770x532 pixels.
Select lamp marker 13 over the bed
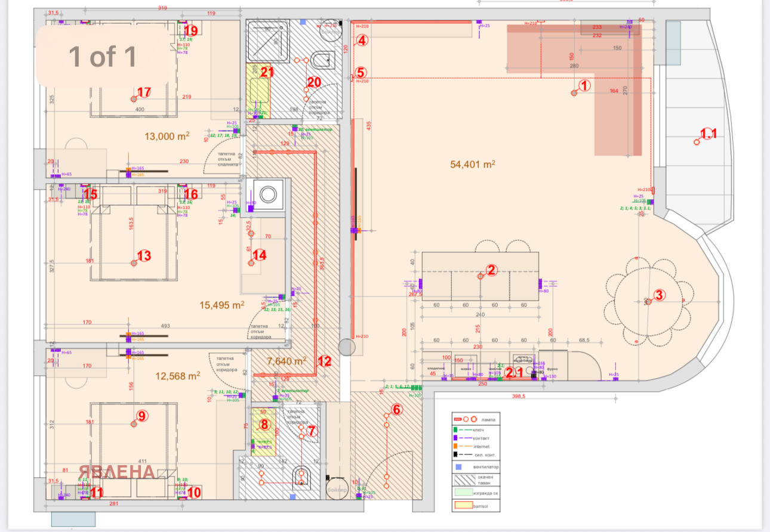143,256
